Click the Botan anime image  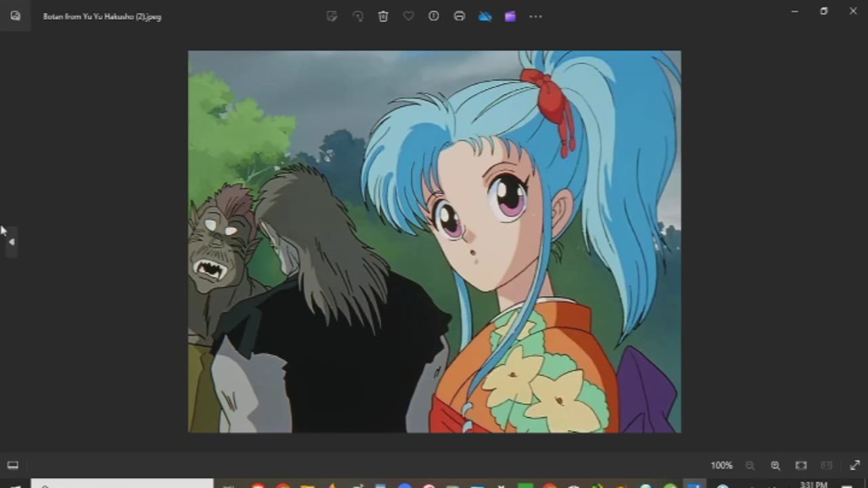tap(434, 241)
